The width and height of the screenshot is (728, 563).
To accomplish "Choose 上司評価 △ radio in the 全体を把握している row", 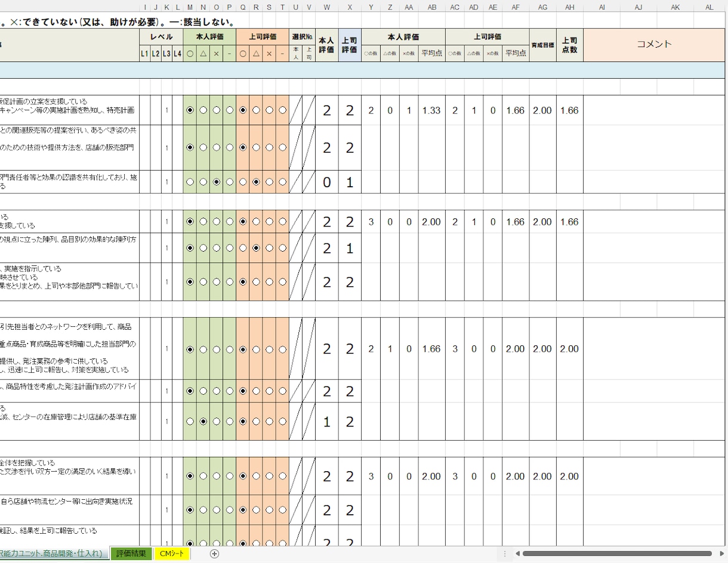I will (x=256, y=477).
